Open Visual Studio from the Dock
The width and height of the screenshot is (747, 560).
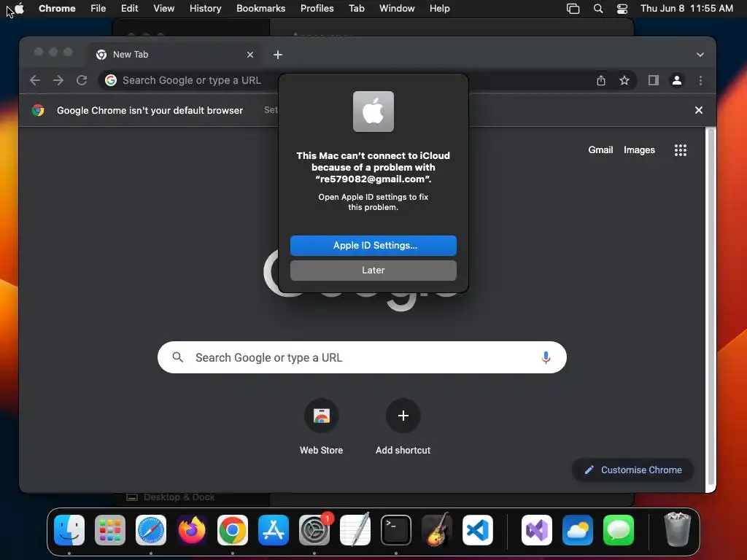click(x=537, y=530)
